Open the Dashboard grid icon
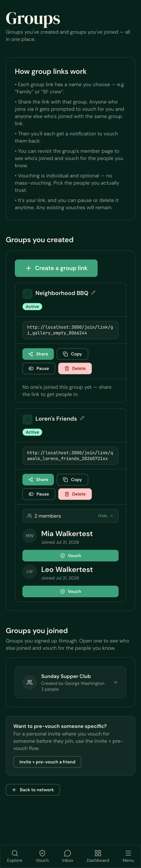This screenshot has height=868, width=141. 98,856
